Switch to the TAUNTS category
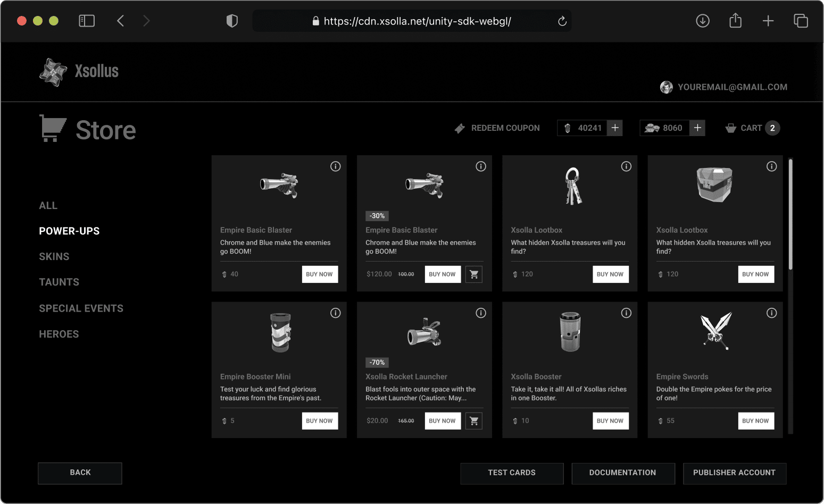Screen dimensions: 824x504 click(59, 282)
